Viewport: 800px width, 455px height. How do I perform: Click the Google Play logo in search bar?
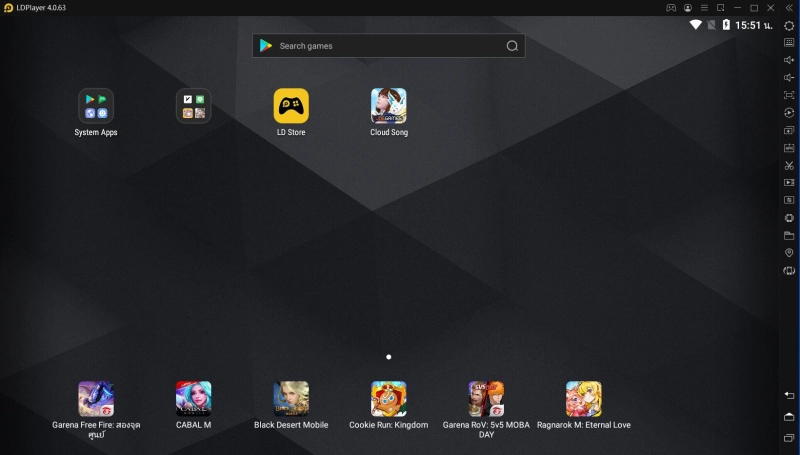pyautogui.click(x=266, y=46)
